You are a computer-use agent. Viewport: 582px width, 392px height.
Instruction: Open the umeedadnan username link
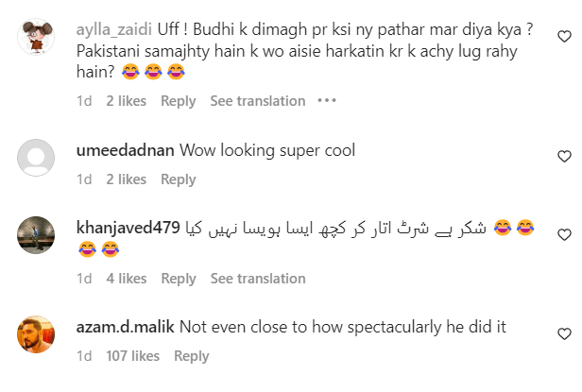point(124,151)
